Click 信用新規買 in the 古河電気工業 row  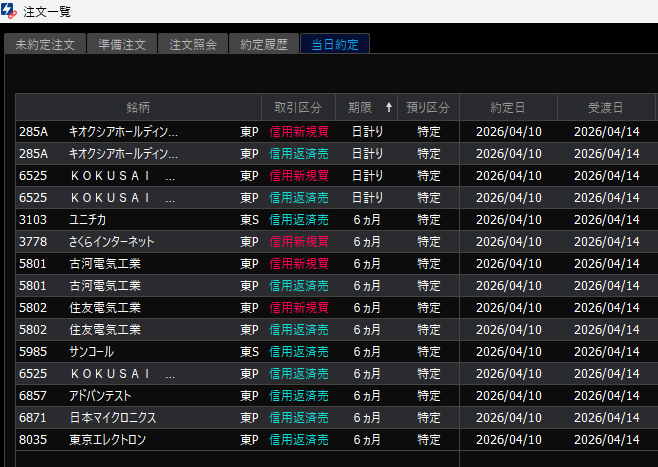[298, 263]
